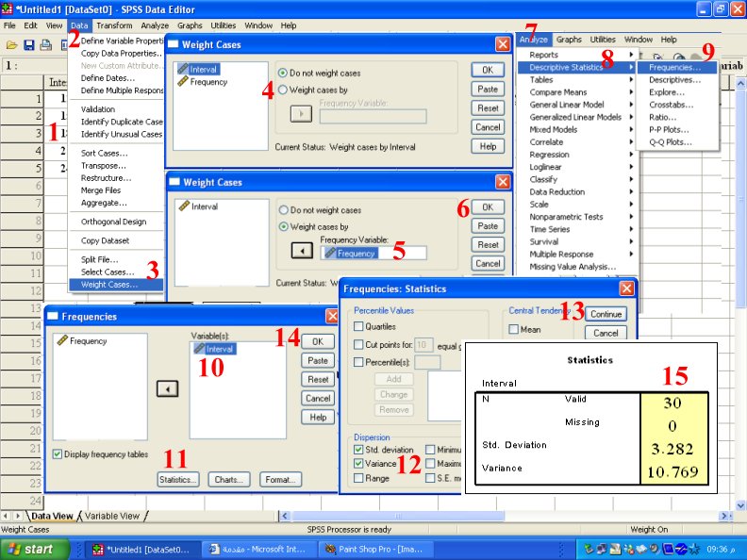Expand the Time Series submenu
This screenshot has width=747, height=560.
click(577, 229)
